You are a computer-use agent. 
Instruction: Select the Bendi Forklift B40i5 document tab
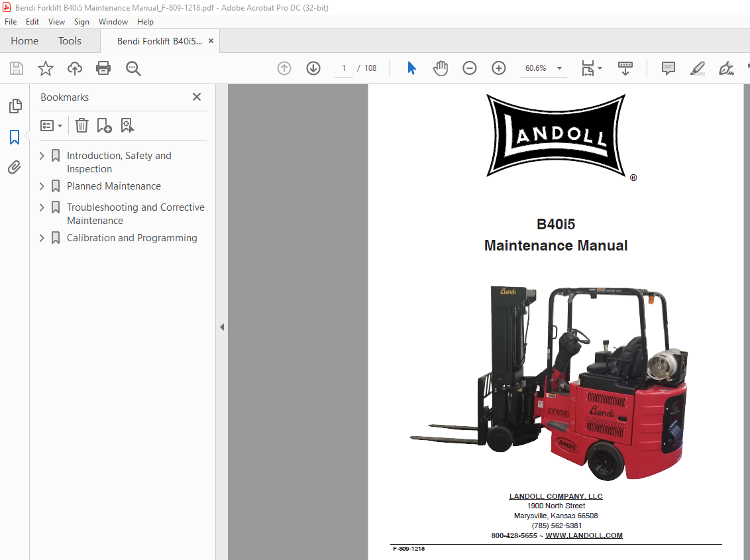(x=159, y=41)
